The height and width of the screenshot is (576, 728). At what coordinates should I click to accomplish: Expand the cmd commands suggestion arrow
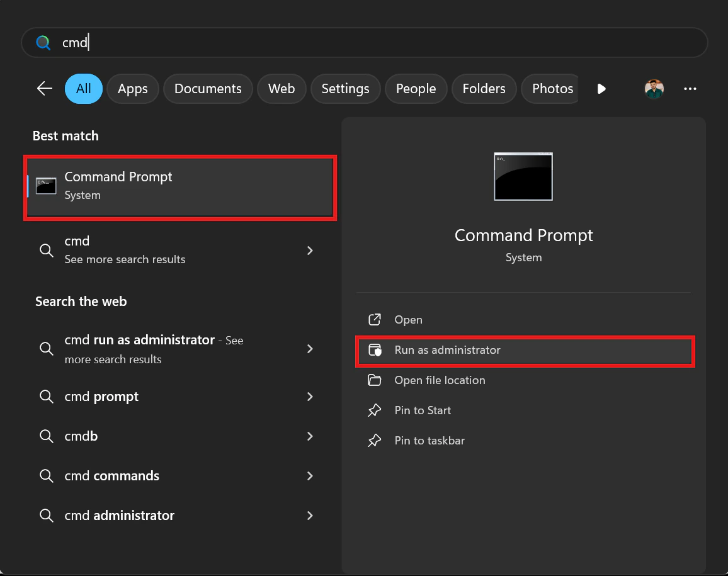tap(310, 476)
